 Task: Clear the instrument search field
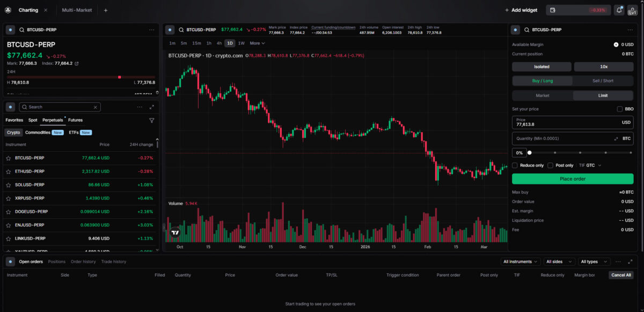tap(96, 107)
